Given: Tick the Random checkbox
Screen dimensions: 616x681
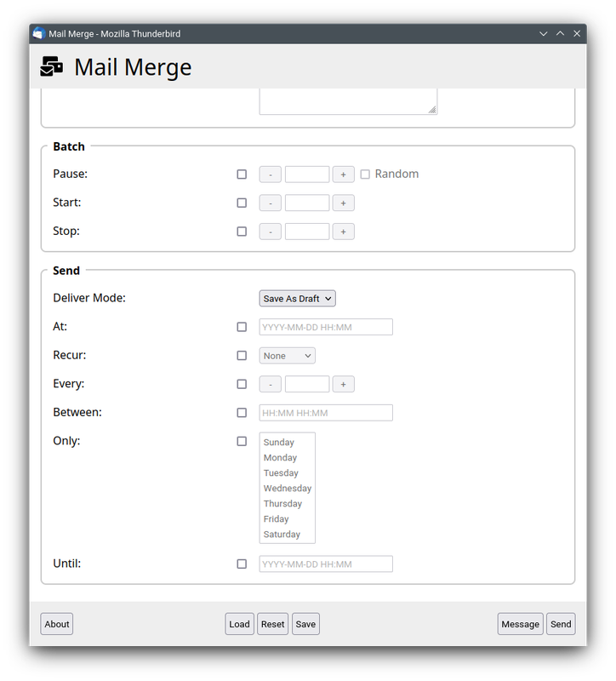Looking at the screenshot, I should point(365,175).
